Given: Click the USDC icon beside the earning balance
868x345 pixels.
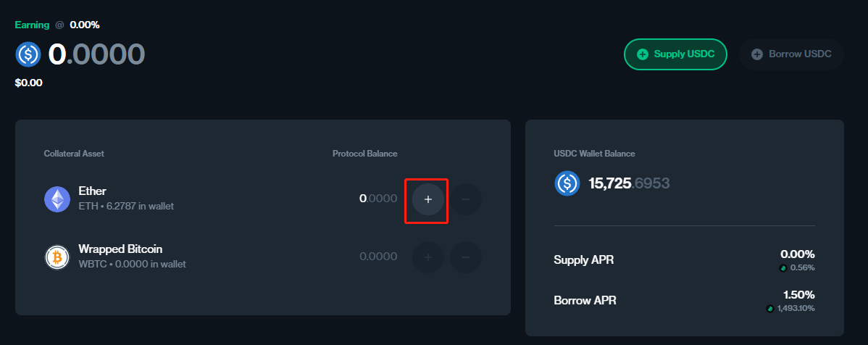Looking at the screenshot, I should pos(29,54).
